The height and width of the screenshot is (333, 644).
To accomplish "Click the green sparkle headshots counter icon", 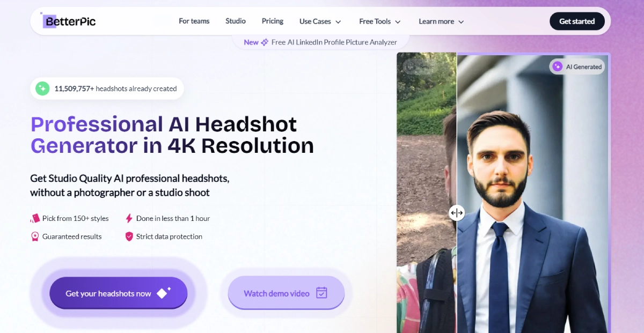I will [42, 88].
